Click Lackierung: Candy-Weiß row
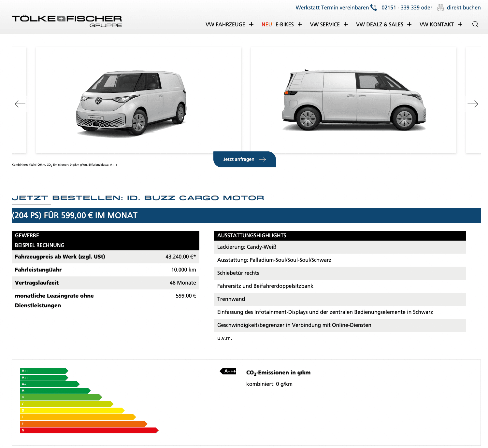This screenshot has width=488, height=448. click(x=340, y=247)
